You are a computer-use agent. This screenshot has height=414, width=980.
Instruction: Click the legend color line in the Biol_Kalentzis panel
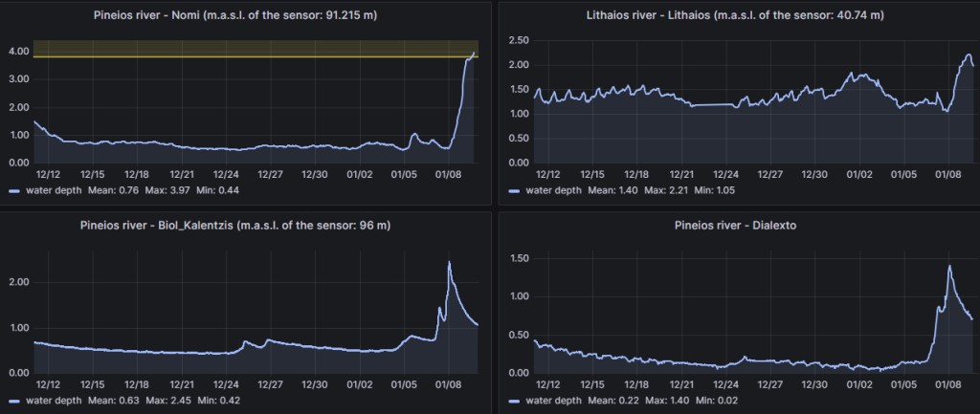pos(15,400)
